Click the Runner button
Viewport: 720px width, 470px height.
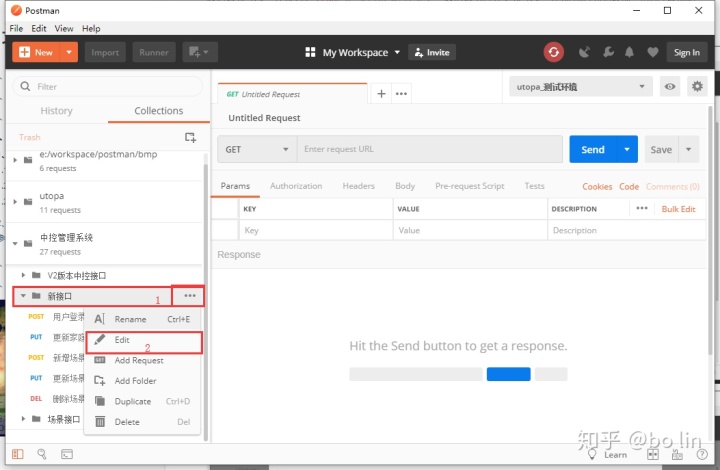(x=154, y=52)
